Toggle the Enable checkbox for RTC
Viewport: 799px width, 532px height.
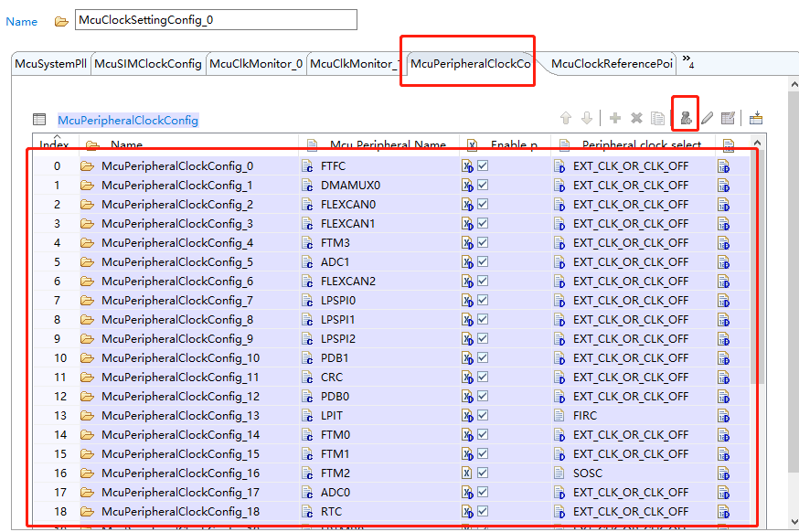(483, 511)
